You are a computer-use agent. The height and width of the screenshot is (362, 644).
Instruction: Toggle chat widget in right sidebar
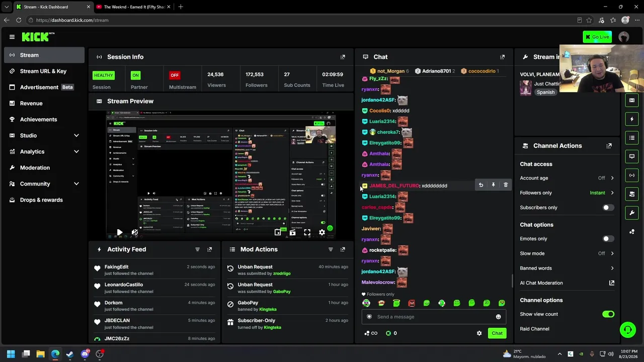[x=632, y=156]
